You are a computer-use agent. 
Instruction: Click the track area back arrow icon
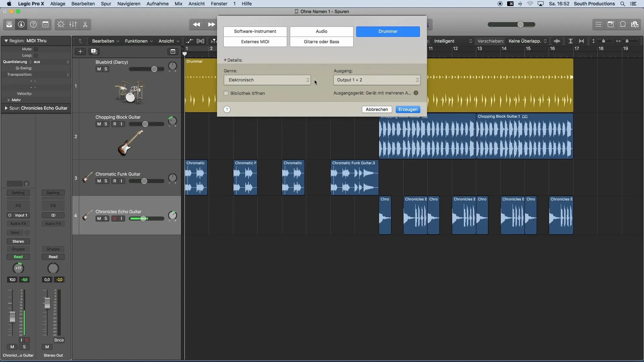[x=80, y=41]
